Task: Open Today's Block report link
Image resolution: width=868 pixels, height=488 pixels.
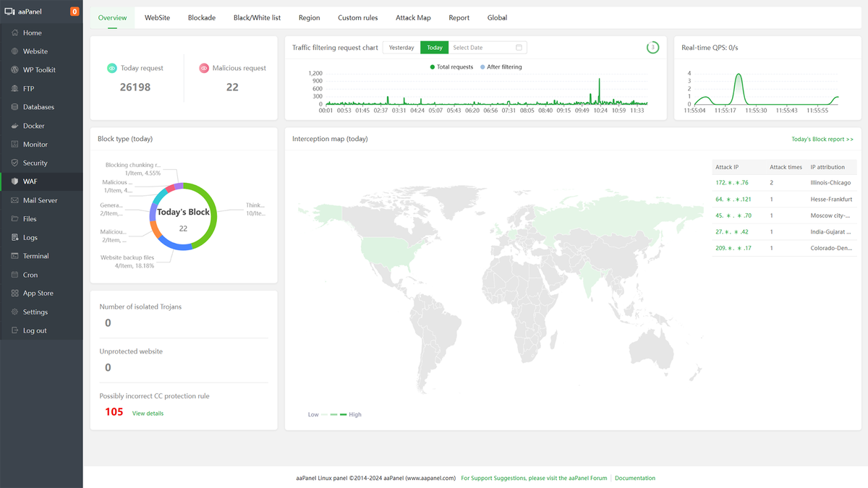Action: [x=822, y=138]
